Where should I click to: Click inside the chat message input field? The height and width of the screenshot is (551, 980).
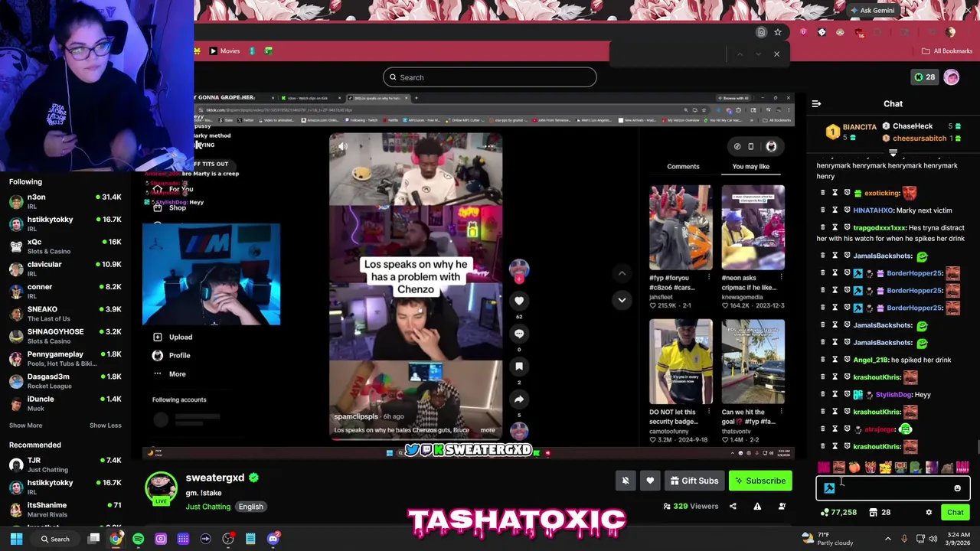(x=893, y=488)
